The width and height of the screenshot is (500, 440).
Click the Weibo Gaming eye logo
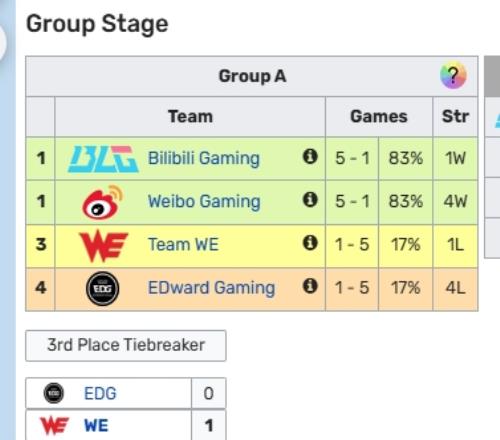[103, 202]
